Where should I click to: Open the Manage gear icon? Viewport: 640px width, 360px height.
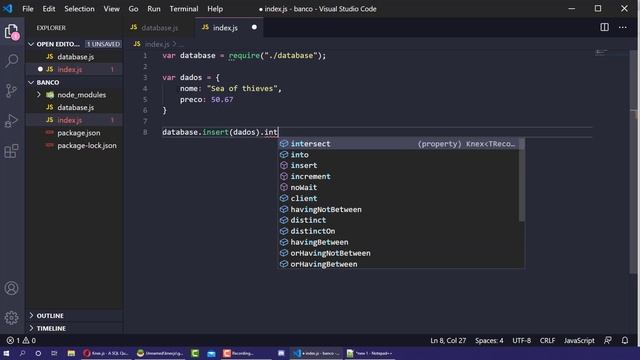(x=11, y=318)
